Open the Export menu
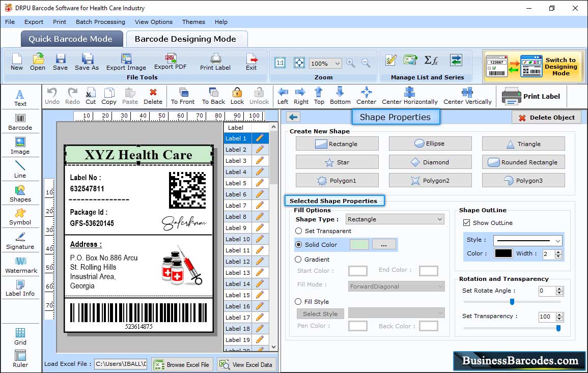The width and height of the screenshot is (588, 373). point(34,22)
